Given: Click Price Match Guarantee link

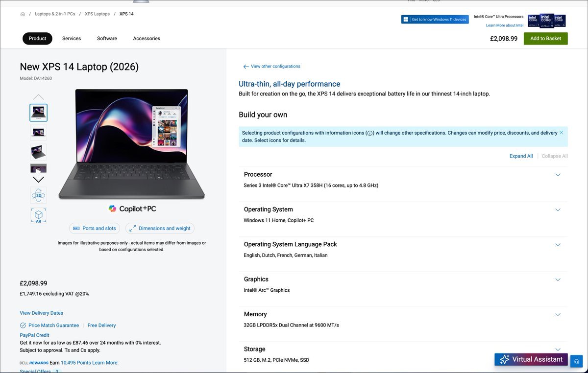Looking at the screenshot, I should 53,326.
